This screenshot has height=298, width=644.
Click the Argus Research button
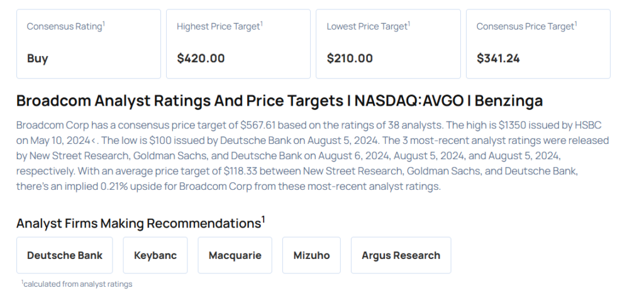401,255
